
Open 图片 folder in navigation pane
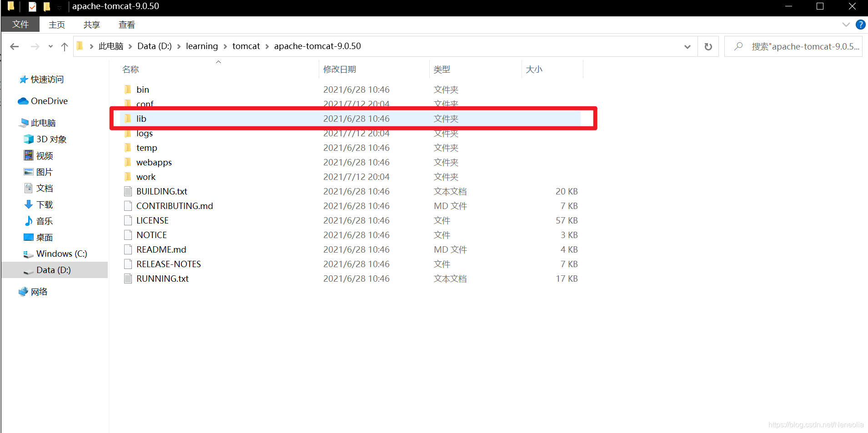pos(45,172)
